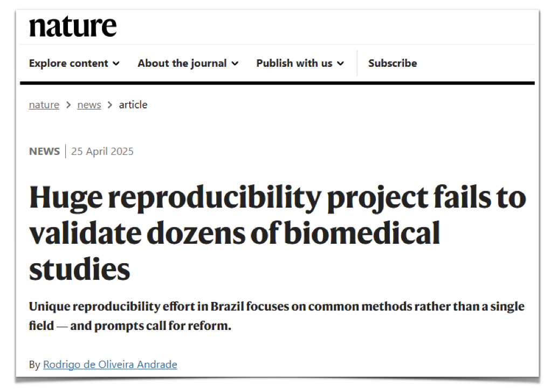Viewport: 557px width, 392px height.
Task: Click the breadcrumb arrow after nature
Action: point(68,105)
